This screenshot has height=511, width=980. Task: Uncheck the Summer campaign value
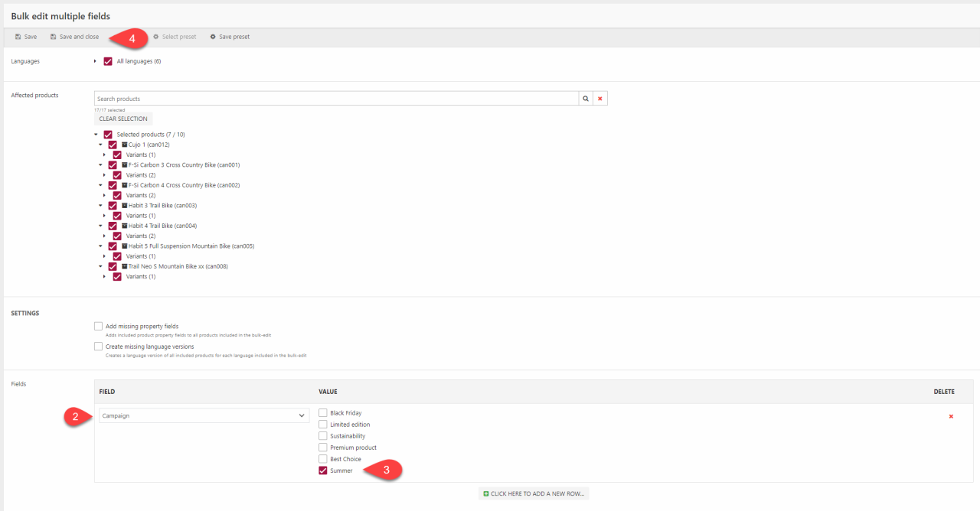(323, 470)
